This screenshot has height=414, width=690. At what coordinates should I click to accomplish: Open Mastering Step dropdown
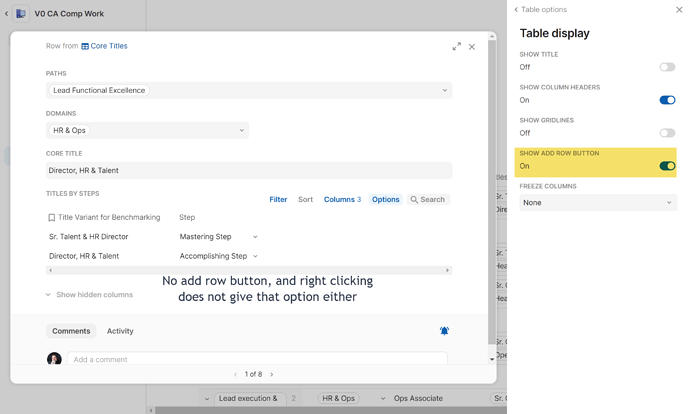tap(255, 237)
